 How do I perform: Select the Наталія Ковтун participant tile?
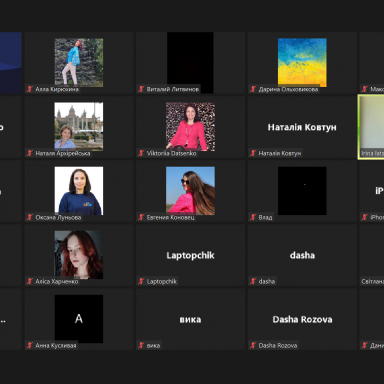click(302, 127)
